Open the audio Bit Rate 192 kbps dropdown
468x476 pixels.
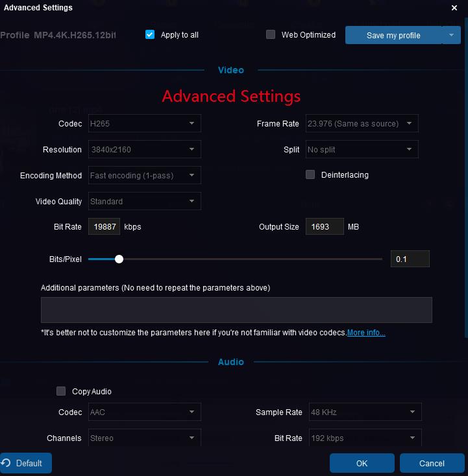(x=365, y=438)
